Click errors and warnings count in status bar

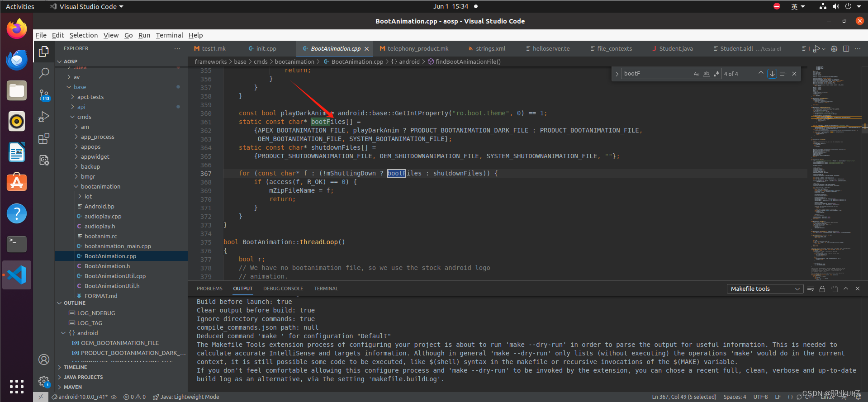coord(134,397)
